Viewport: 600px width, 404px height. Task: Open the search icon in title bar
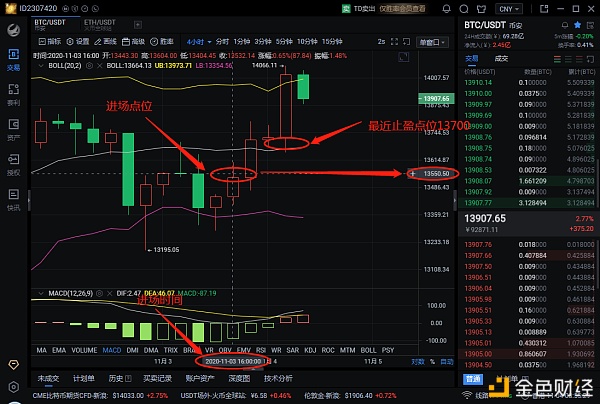[x=464, y=8]
